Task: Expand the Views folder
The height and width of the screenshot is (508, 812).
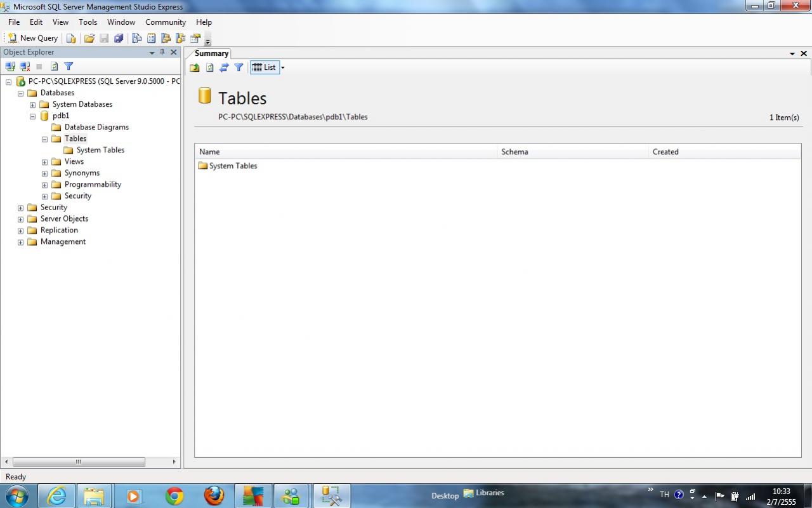Action: [x=44, y=162]
